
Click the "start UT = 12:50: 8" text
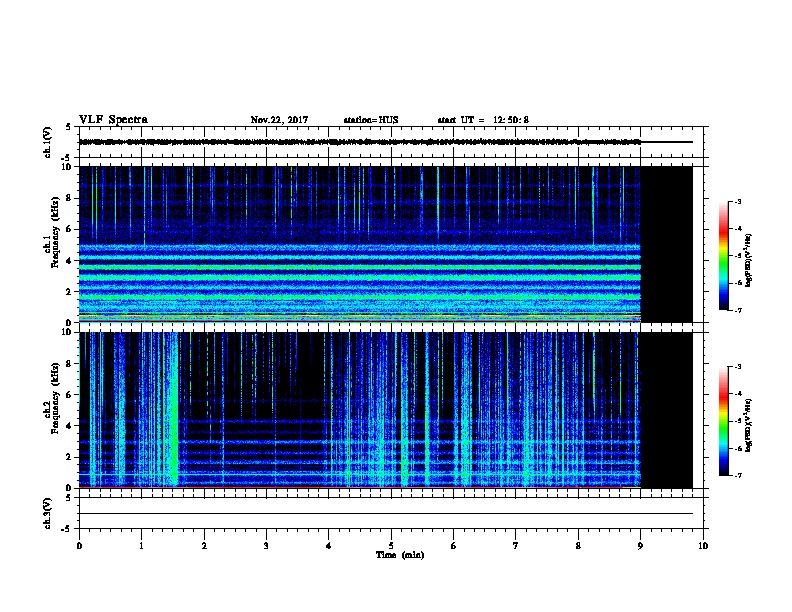[483, 120]
